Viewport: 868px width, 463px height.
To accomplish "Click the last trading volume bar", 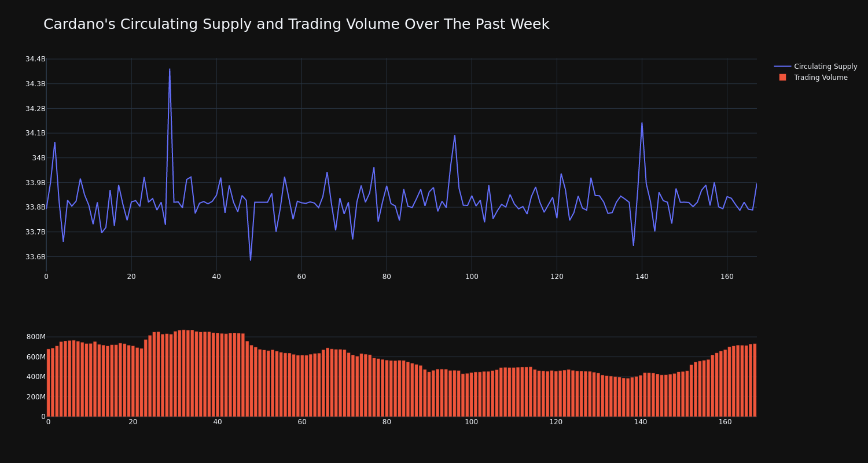I will pos(755,380).
